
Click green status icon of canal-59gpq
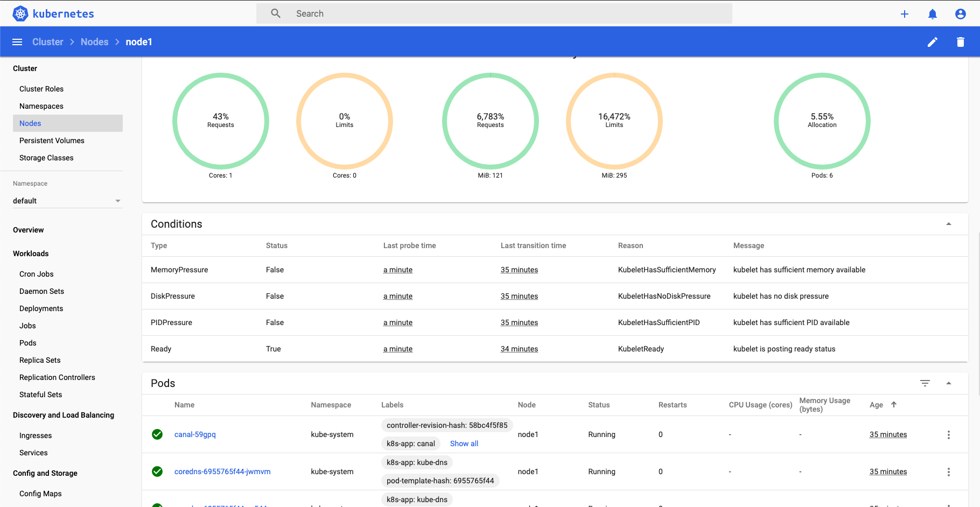coord(157,434)
